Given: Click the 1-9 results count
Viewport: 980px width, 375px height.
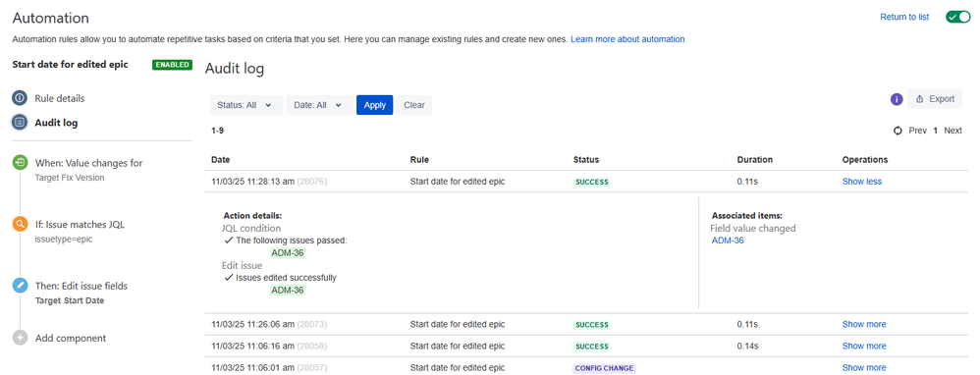Looking at the screenshot, I should tap(217, 131).
